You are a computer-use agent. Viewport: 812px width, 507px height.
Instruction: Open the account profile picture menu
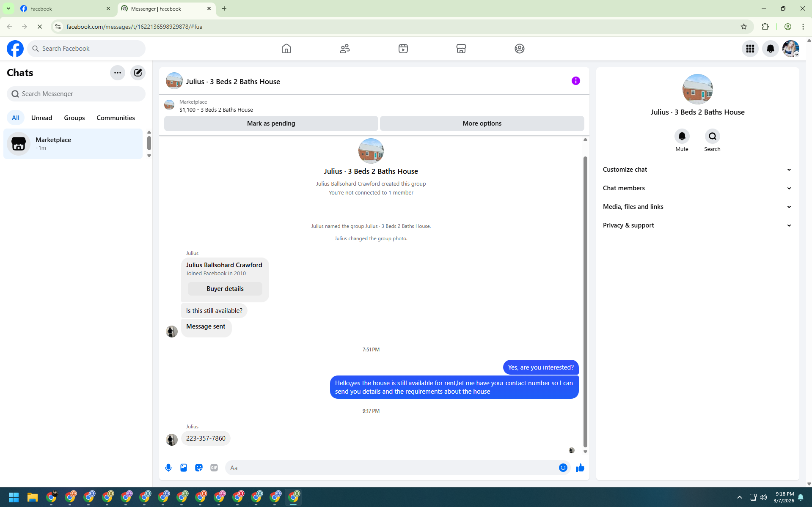[791, 49]
